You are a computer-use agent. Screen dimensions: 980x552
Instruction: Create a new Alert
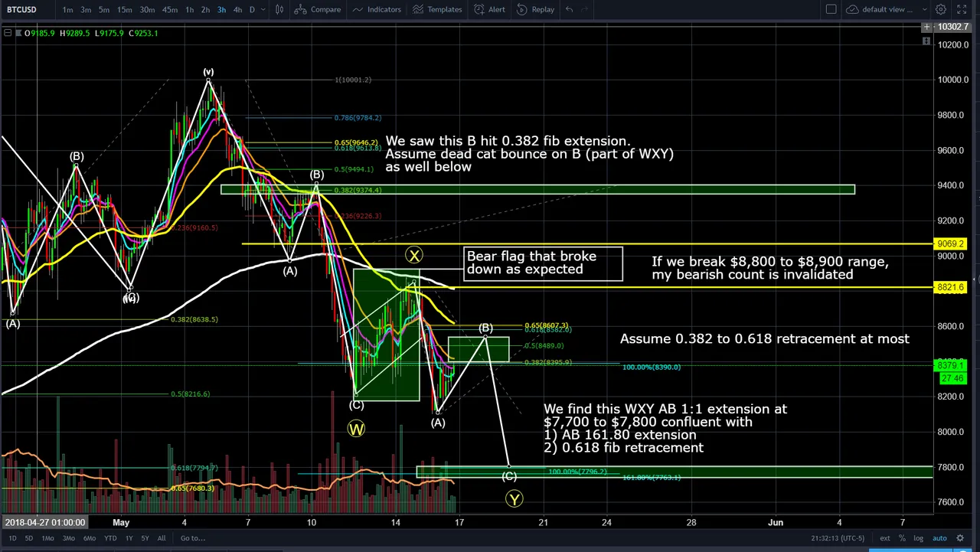pos(488,9)
